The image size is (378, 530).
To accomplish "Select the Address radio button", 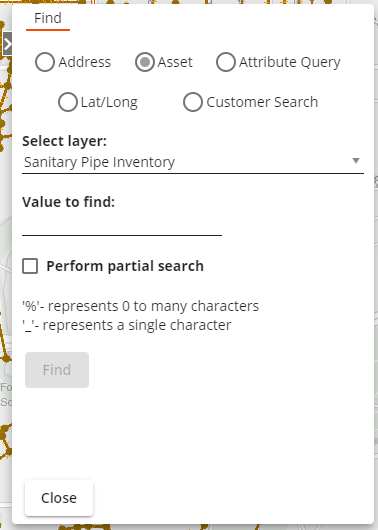I will coord(45,62).
